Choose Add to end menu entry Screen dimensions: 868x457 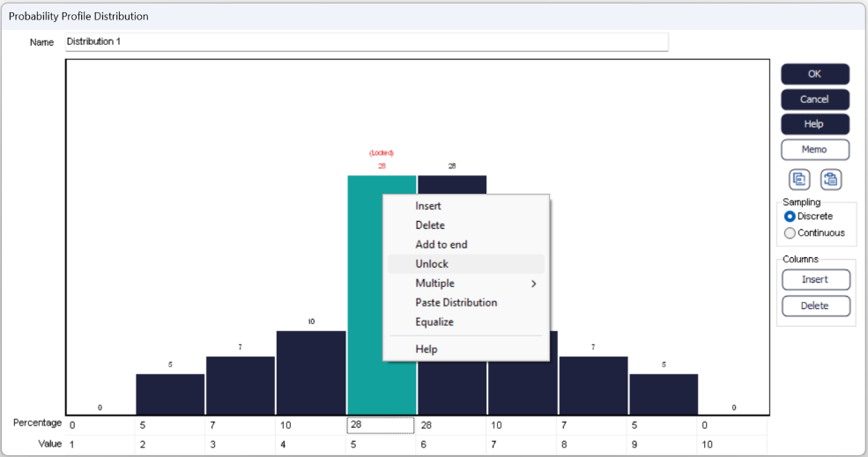point(441,245)
